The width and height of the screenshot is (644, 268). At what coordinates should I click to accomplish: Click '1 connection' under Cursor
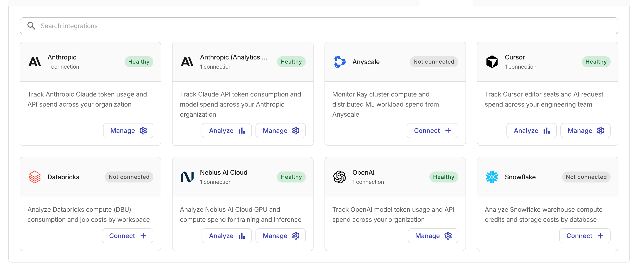[x=521, y=67]
